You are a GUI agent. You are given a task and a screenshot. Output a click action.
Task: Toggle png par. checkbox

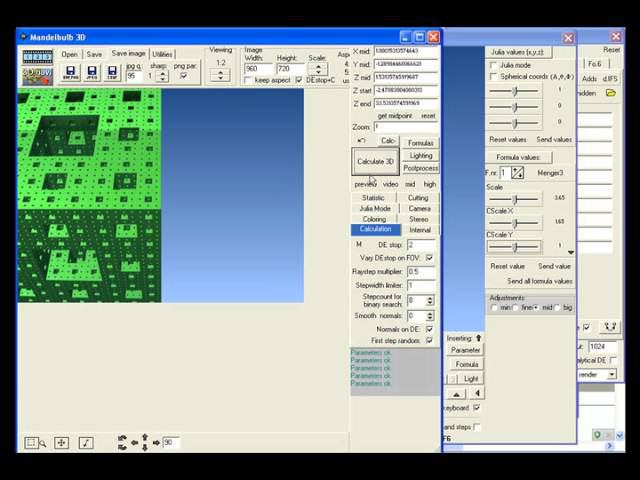[x=184, y=76]
